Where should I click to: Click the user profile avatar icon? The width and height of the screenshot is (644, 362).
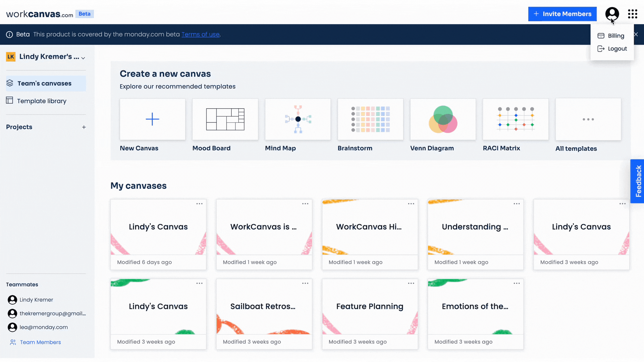pos(612,14)
